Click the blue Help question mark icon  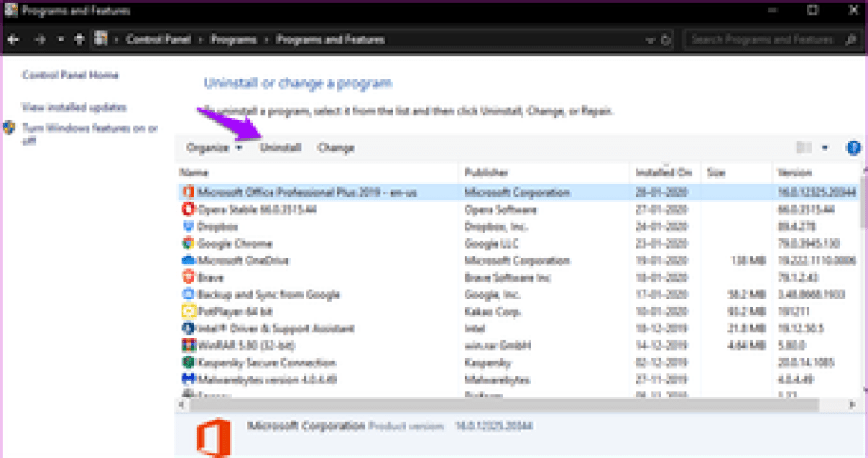pyautogui.click(x=853, y=148)
